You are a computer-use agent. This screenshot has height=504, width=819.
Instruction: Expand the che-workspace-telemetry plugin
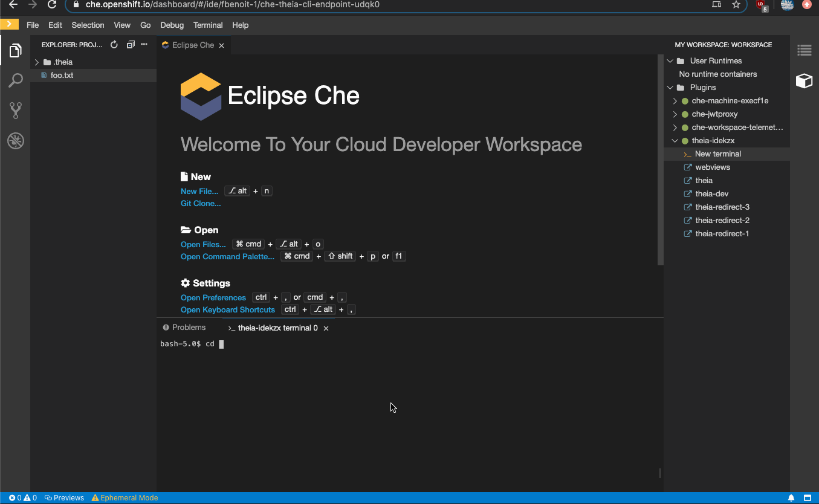coord(675,128)
